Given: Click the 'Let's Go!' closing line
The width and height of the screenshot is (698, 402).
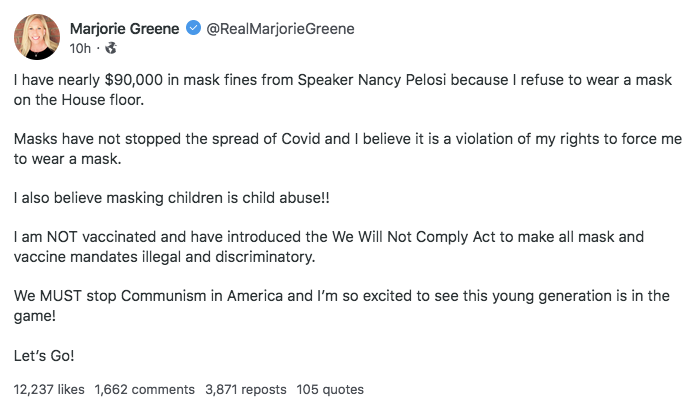Looking at the screenshot, I should pyautogui.click(x=43, y=354).
